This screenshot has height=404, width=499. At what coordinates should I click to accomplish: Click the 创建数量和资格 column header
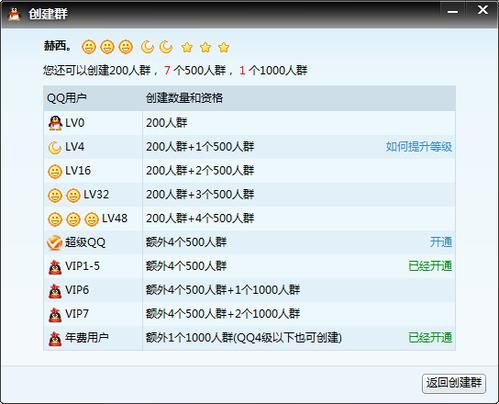coord(184,98)
